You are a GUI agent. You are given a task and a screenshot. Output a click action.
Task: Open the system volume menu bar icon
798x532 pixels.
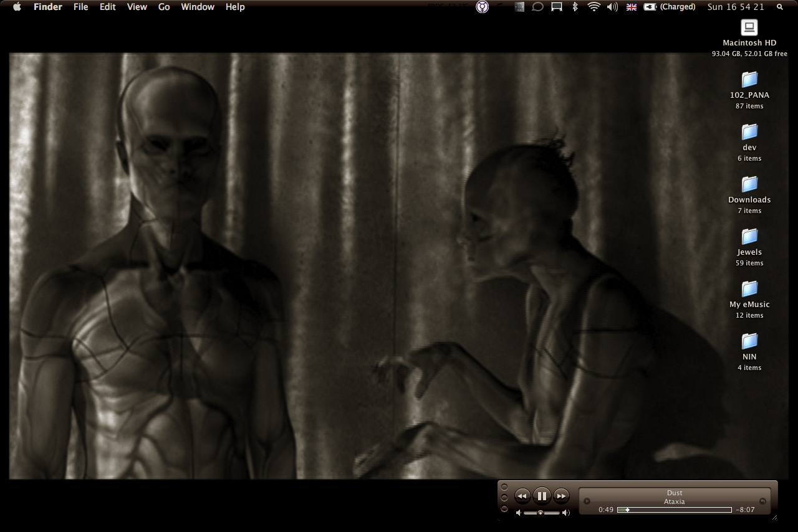(612, 7)
